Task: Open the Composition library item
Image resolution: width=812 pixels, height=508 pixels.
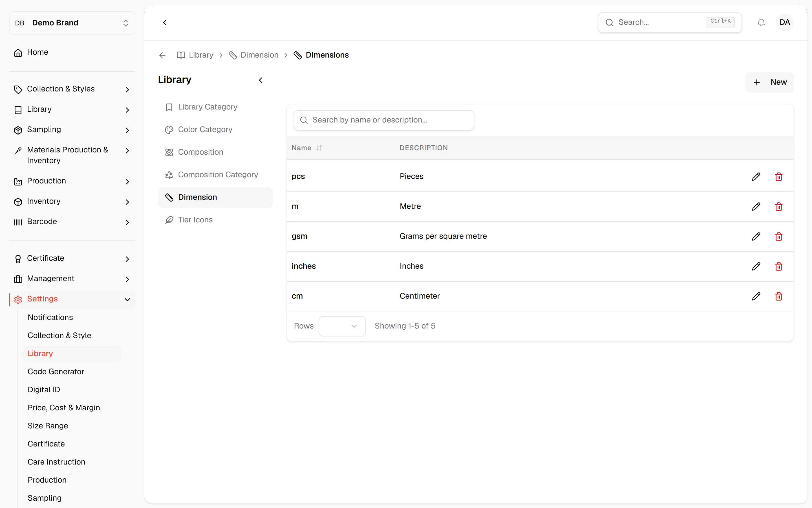Action: [215, 152]
